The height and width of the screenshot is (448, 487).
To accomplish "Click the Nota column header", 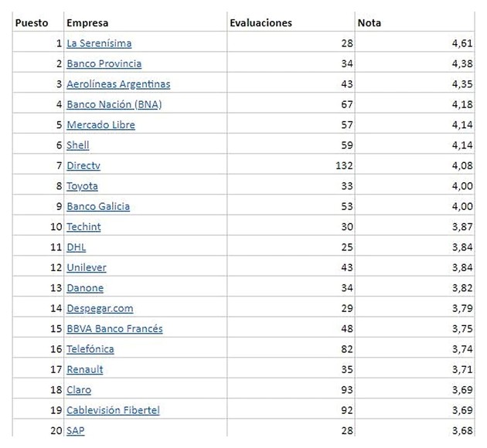I will [370, 22].
